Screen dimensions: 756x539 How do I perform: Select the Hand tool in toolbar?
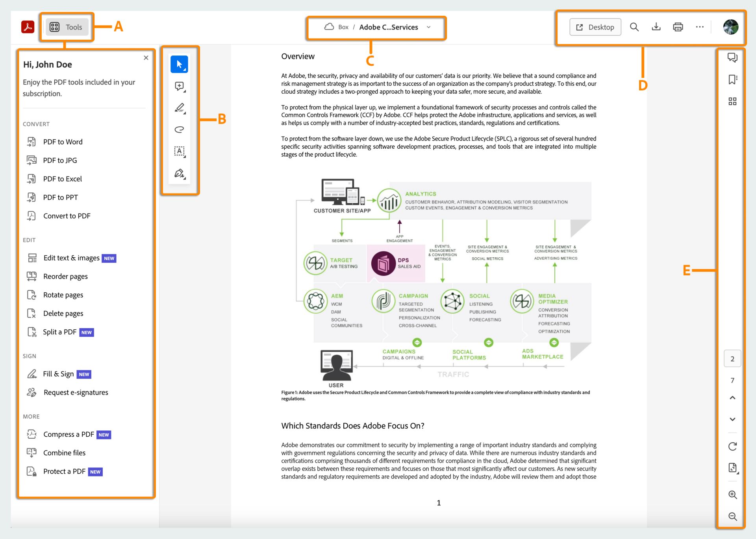[179, 64]
